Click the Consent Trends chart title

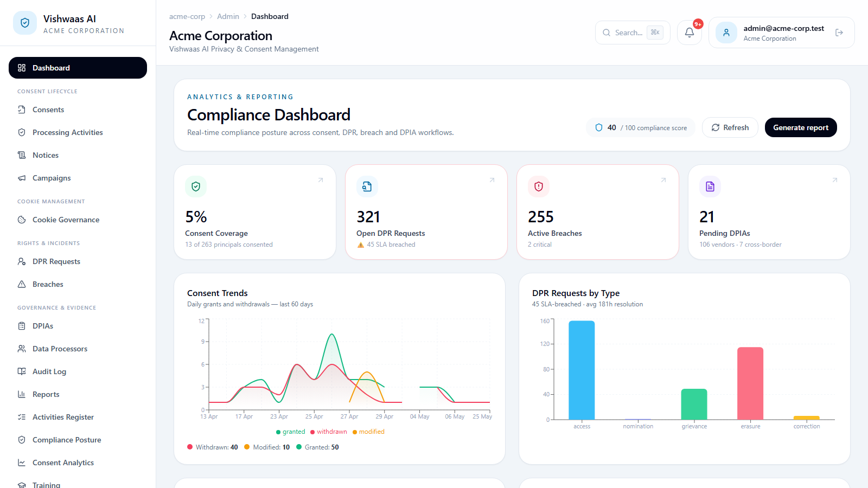point(218,293)
